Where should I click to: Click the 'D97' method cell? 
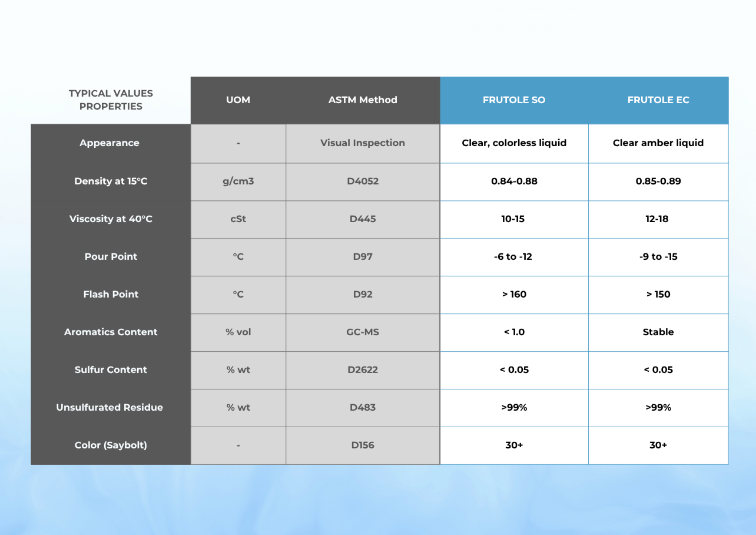(363, 257)
